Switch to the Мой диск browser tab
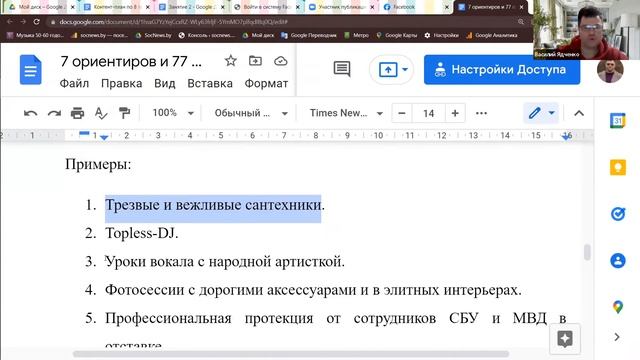This screenshot has height=360, width=640. coord(41,7)
